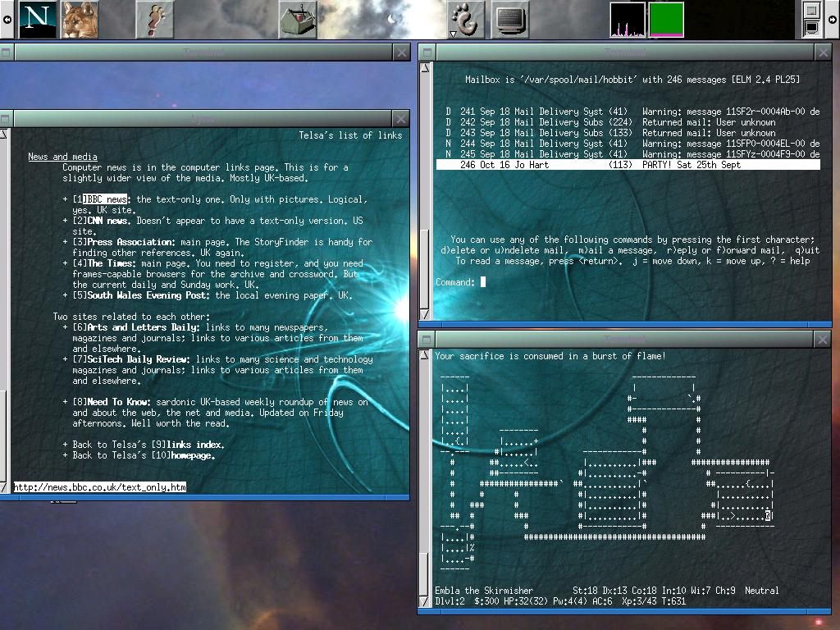Hide the panel using the left arrow
The height and width of the screenshot is (630, 840).
(x=7, y=20)
